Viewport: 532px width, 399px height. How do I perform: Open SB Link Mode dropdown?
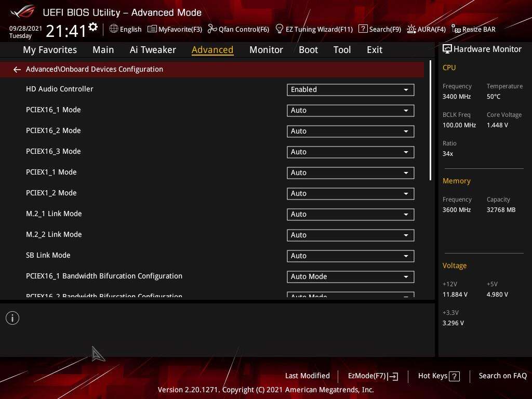coord(350,256)
